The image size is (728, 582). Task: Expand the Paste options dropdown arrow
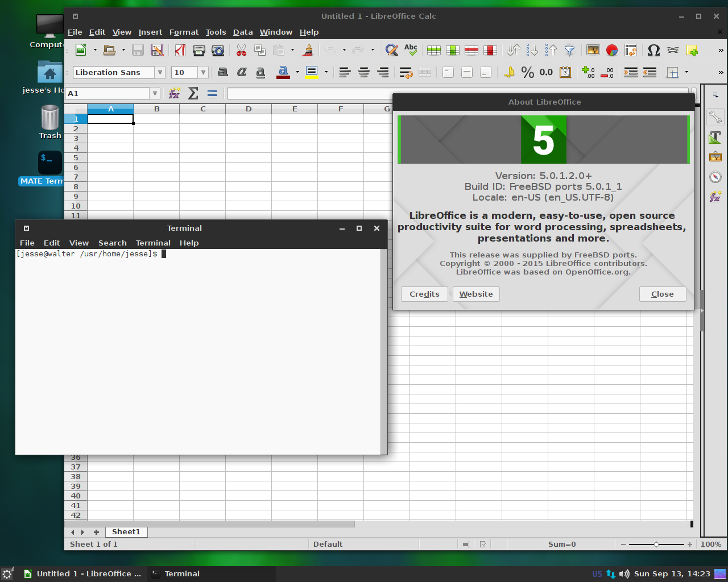(292, 51)
